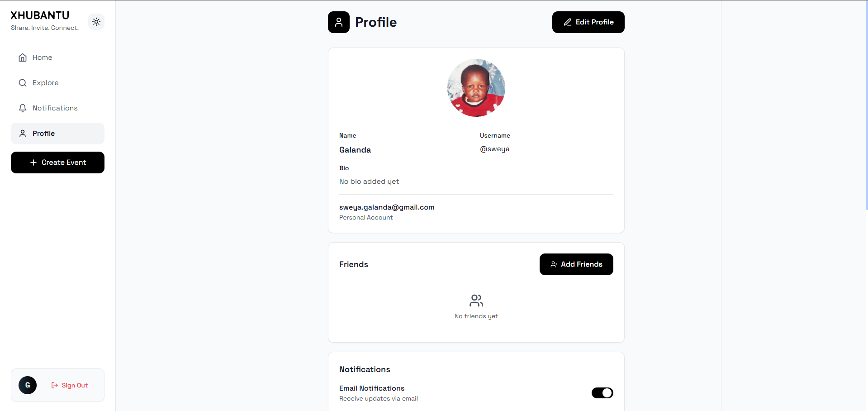Click the Profile person icon in sidebar
Viewport: 868px width, 411px height.
(23, 134)
